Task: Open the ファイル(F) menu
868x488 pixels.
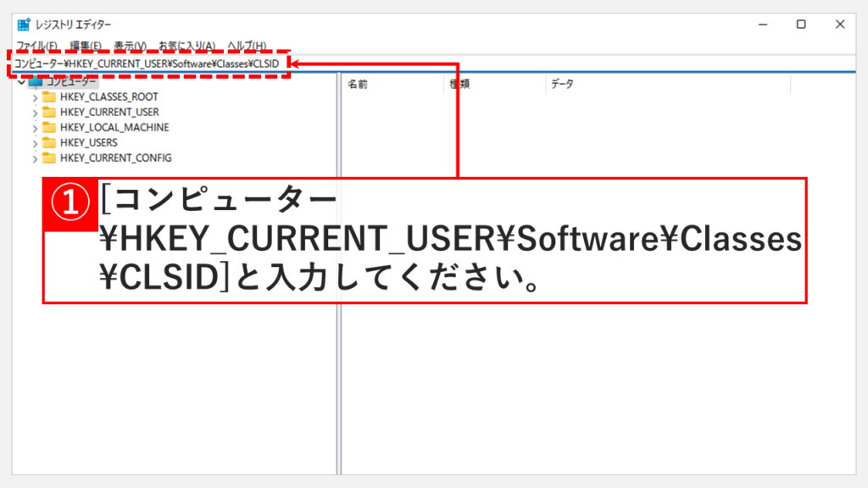Action: tap(36, 46)
